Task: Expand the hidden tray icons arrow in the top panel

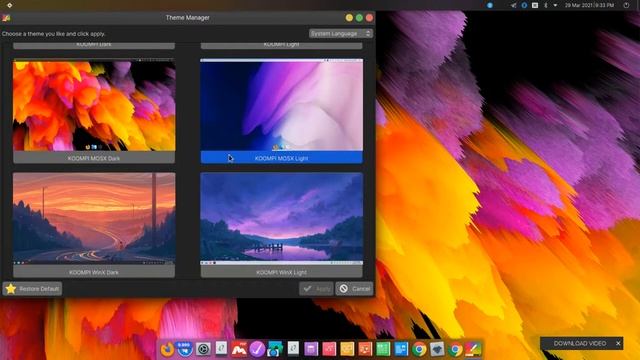Action: [555, 5]
